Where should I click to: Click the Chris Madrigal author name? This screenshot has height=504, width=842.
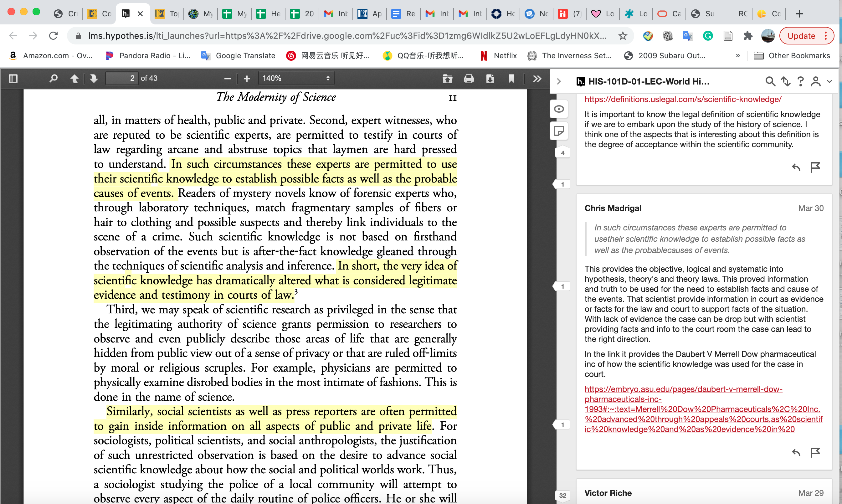(613, 208)
